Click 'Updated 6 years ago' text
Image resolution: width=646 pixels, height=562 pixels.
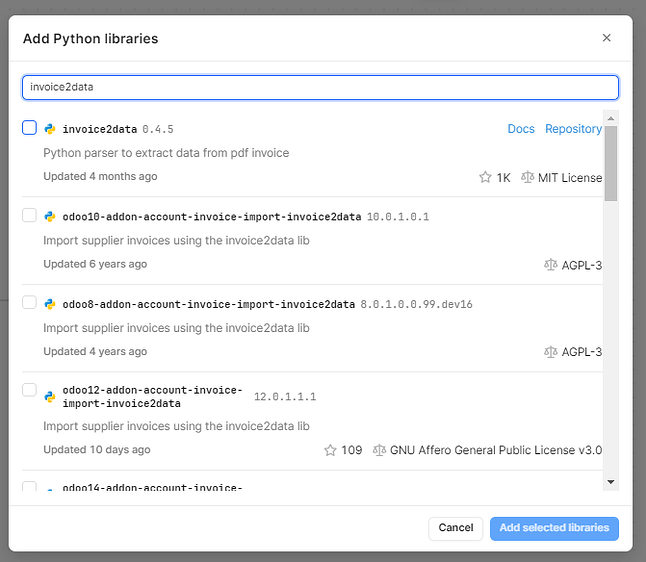(95, 264)
